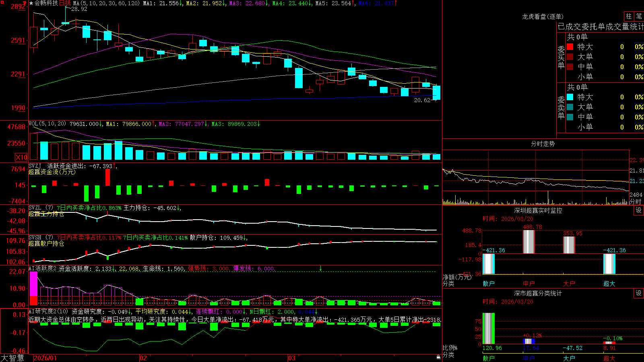Click the cyan 特大 sell order color swatch
The image size is (644, 362).
pos(570,97)
